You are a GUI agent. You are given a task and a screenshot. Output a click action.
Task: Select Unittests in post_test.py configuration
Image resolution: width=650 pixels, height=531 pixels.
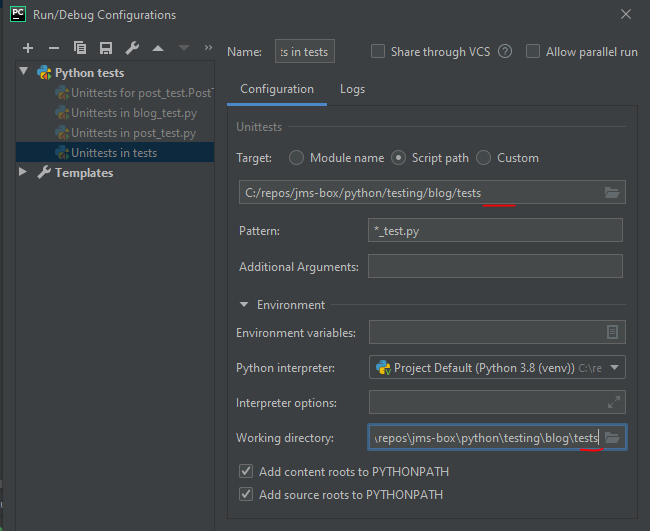click(115, 133)
